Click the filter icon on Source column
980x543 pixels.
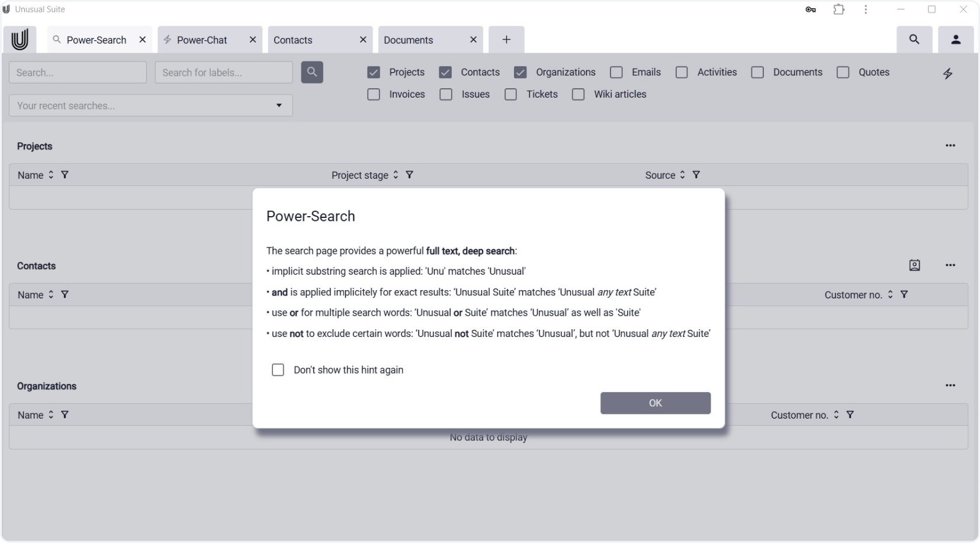696,175
